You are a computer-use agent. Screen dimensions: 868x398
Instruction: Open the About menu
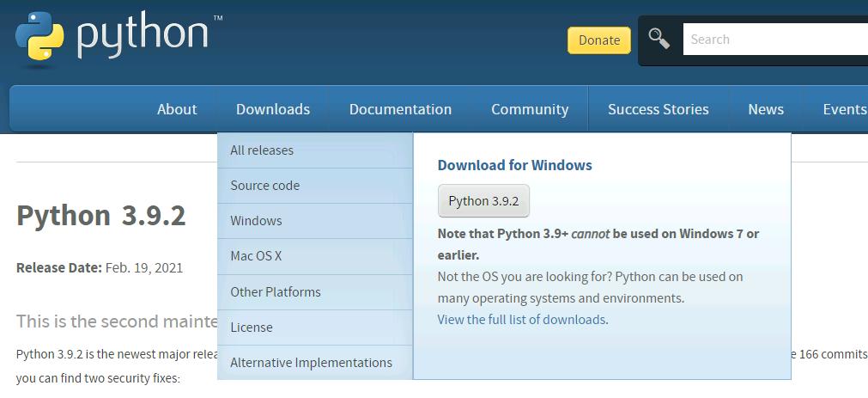click(177, 109)
